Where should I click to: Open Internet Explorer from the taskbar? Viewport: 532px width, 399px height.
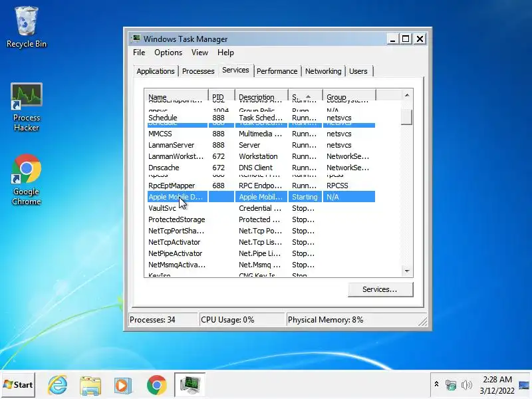(58, 385)
